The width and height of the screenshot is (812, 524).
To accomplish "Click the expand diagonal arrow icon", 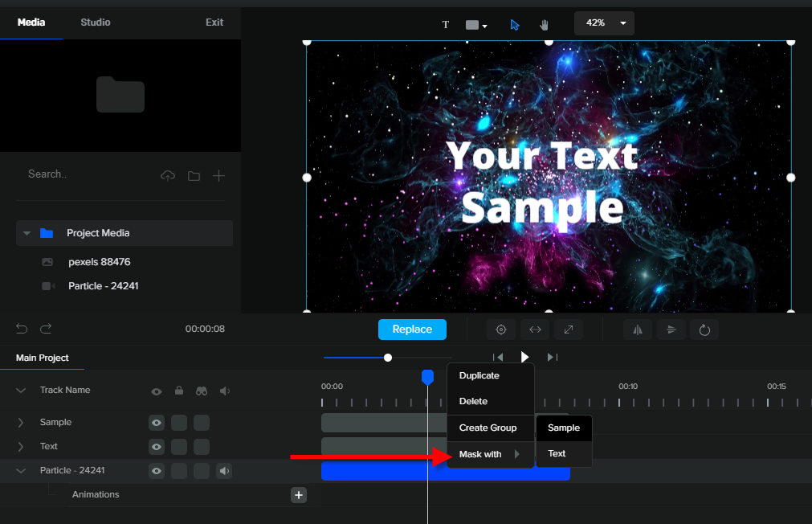I will click(569, 330).
